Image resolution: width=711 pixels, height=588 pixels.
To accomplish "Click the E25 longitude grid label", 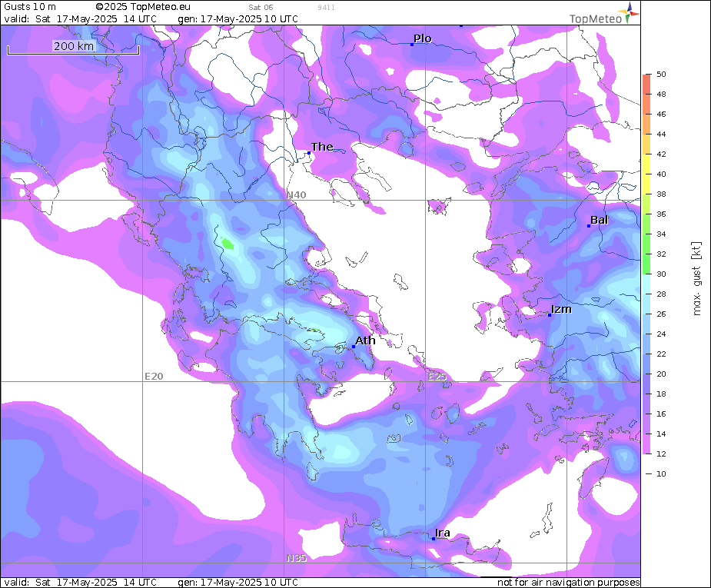I will 437,377.
